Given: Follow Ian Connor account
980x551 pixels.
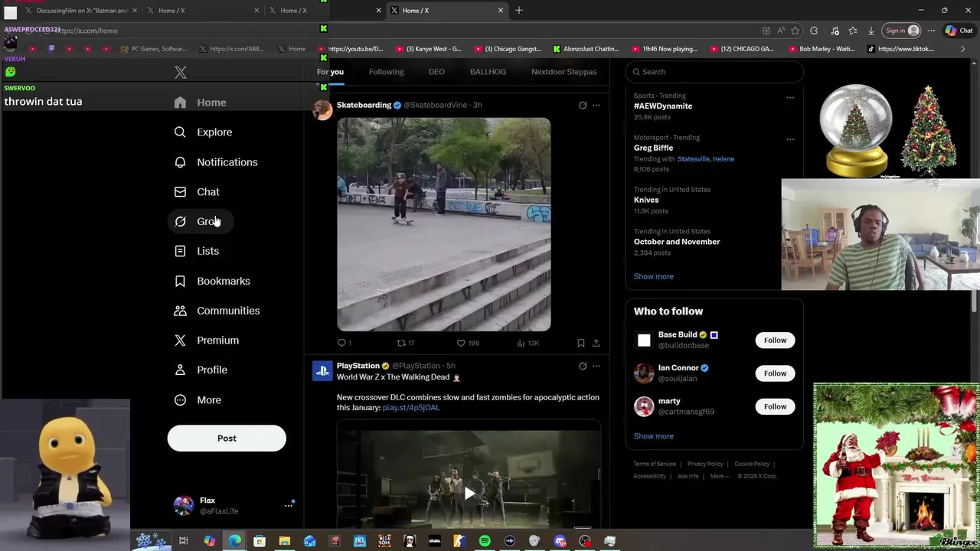Looking at the screenshot, I should 775,373.
